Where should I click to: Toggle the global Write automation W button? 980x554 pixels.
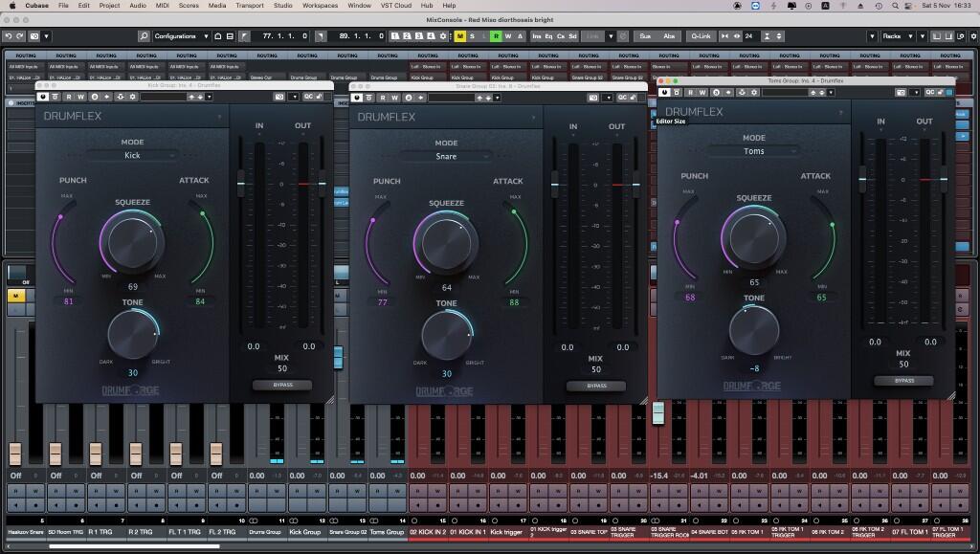click(x=507, y=36)
